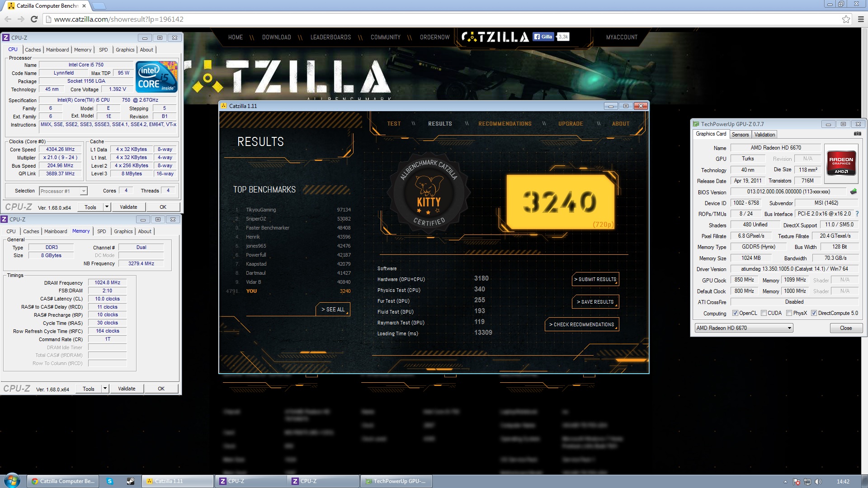
Task: Open SPD tab in lower CPU-Z
Action: 102,231
